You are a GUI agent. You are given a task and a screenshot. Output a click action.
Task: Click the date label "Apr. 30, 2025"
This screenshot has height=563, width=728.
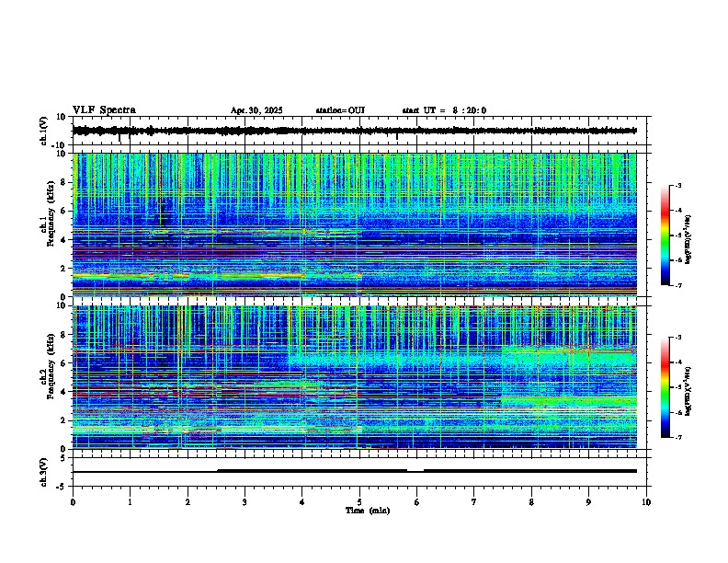[x=256, y=110]
